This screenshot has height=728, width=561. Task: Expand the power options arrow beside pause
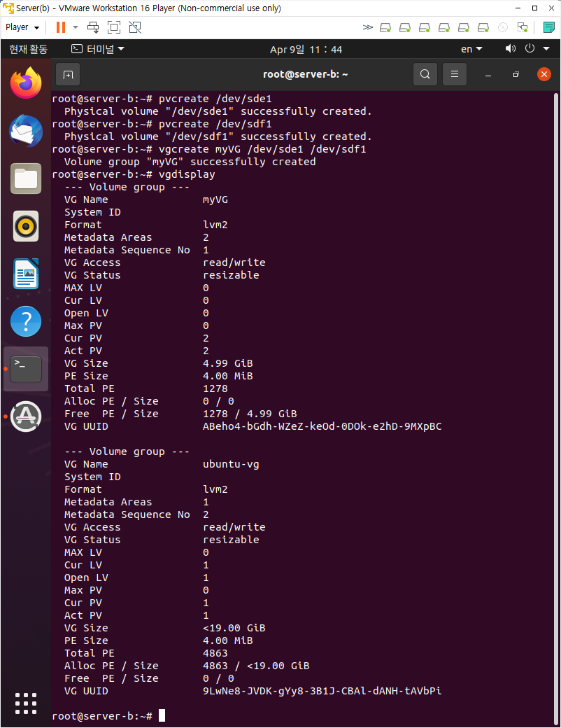point(76,27)
